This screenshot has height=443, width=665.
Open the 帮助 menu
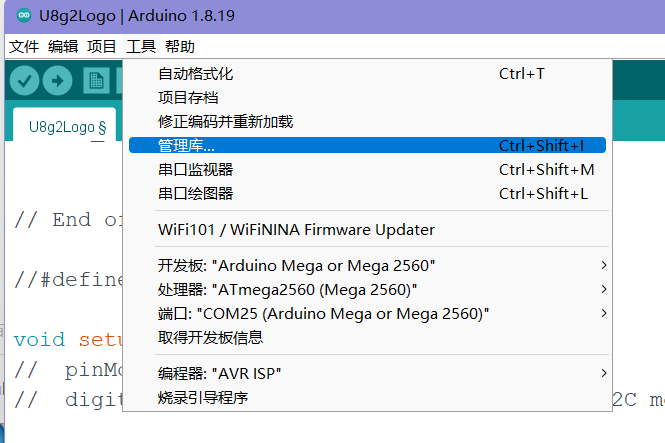180,46
